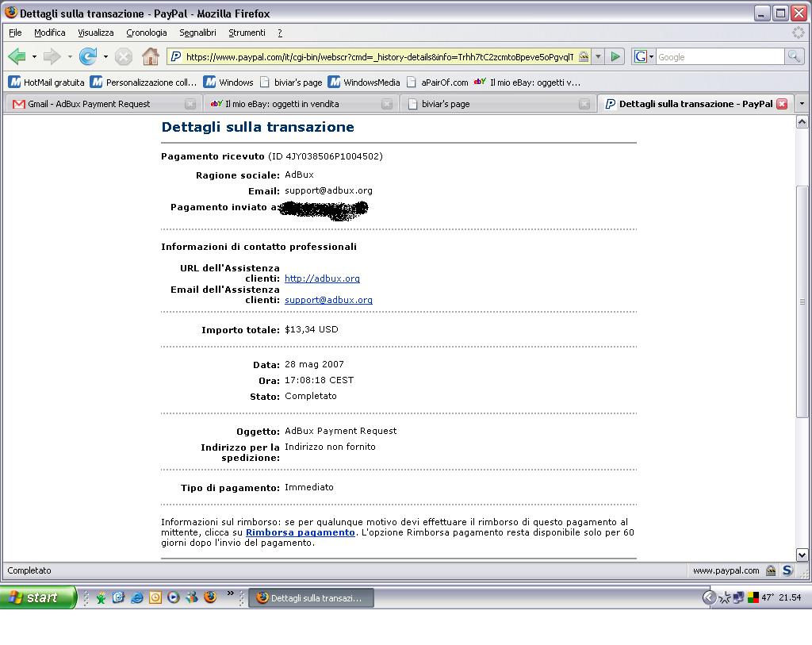Screen dimensions: 812x645
Task: Click the PayPal site icon in the address bar
Action: (x=175, y=56)
